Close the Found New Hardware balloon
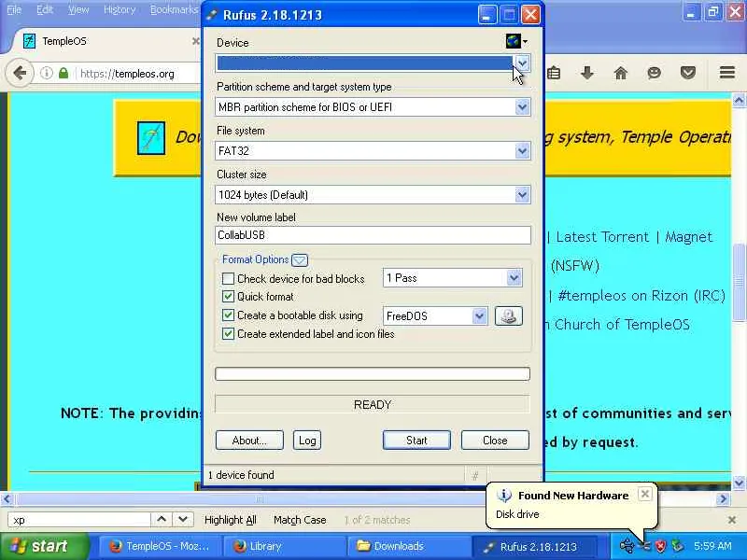 pyautogui.click(x=644, y=494)
